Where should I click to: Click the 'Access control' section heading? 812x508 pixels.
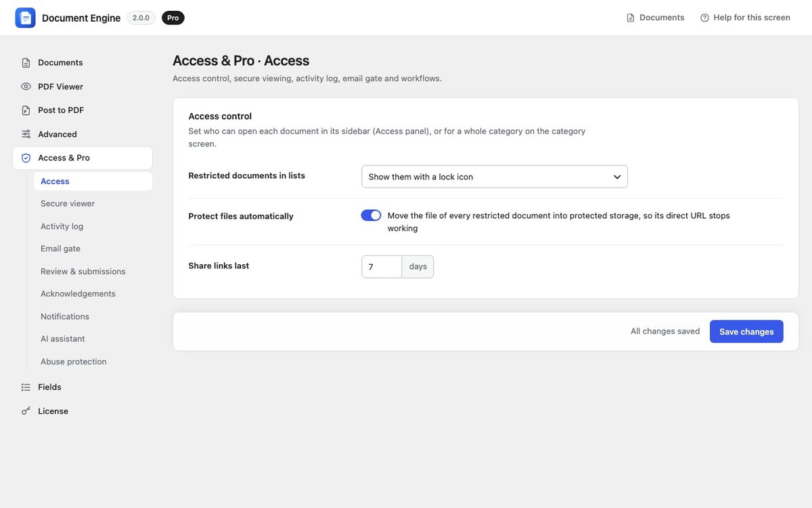coord(220,117)
